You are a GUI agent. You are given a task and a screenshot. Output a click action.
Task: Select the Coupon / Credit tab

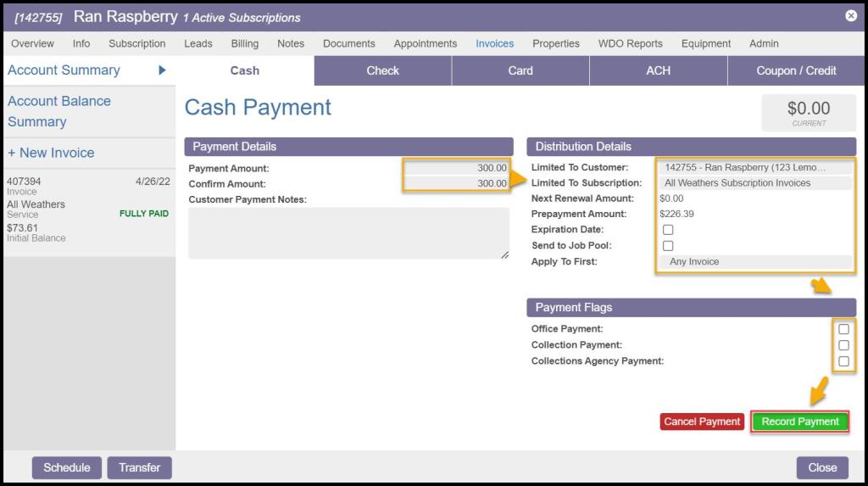[796, 71]
